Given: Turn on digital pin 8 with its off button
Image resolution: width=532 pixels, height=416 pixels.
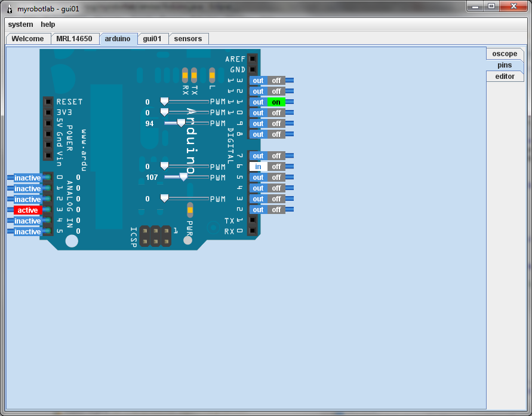Looking at the screenshot, I should click(x=276, y=134).
